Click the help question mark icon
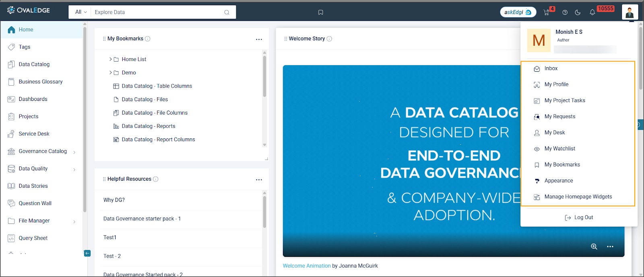Viewport: 644px width, 277px height. [565, 12]
